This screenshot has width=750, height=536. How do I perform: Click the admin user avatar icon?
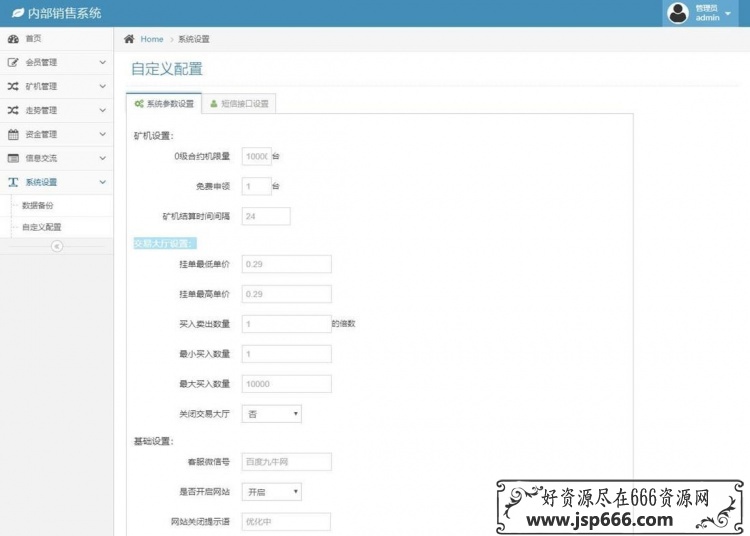[678, 13]
